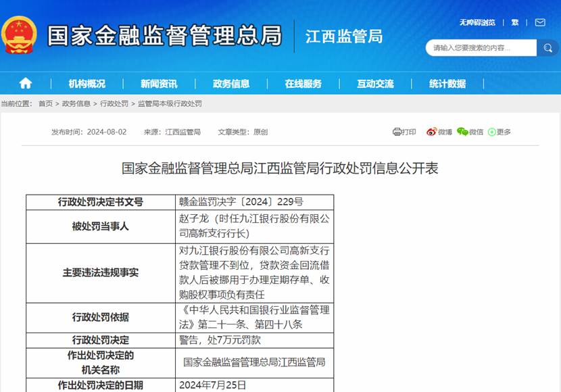Click the national emblem logo
Image resolution: width=561 pixels, height=392 pixels.
click(x=19, y=35)
